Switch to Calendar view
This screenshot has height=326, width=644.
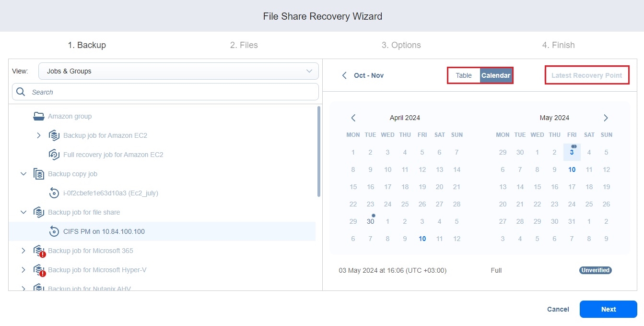[496, 75]
